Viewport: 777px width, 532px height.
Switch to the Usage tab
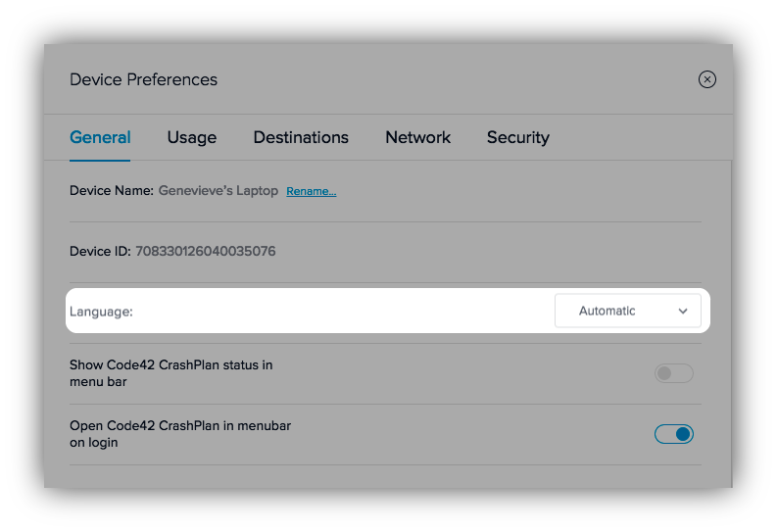[191, 137]
